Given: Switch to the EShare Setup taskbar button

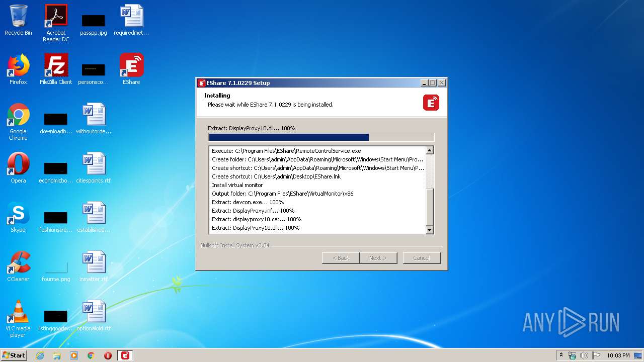Looking at the screenshot, I should coord(125,355).
